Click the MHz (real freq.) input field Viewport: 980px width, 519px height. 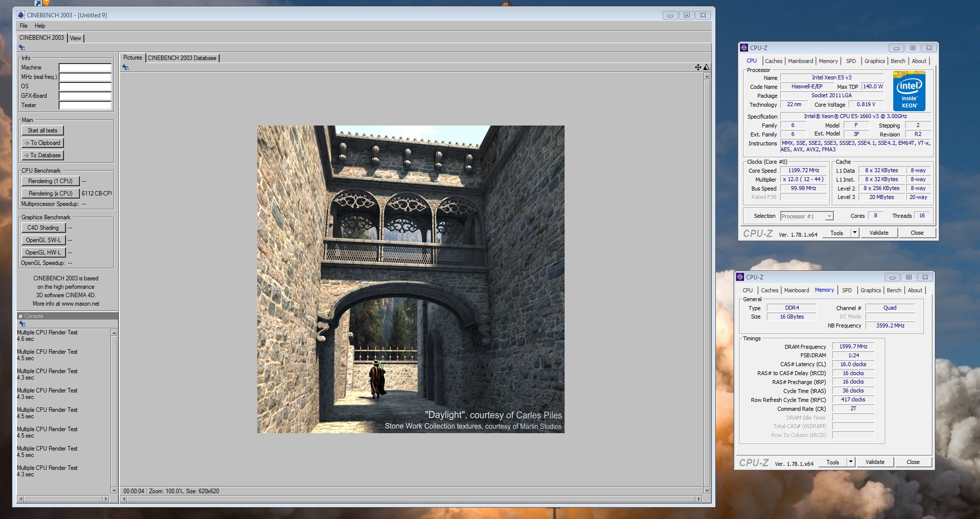tap(85, 77)
